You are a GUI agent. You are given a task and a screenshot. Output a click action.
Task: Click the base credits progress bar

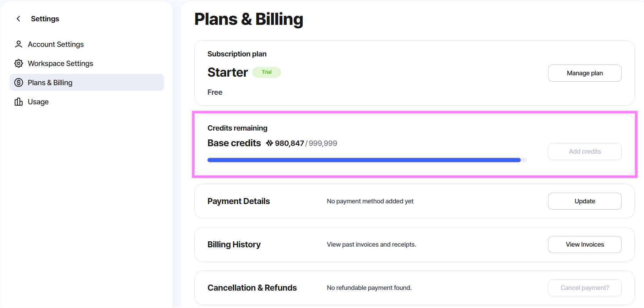point(367,160)
